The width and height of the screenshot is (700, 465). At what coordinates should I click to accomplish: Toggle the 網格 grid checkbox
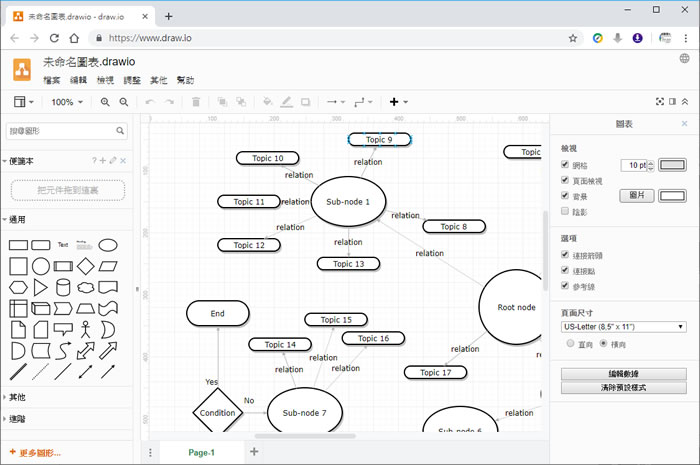(x=566, y=165)
